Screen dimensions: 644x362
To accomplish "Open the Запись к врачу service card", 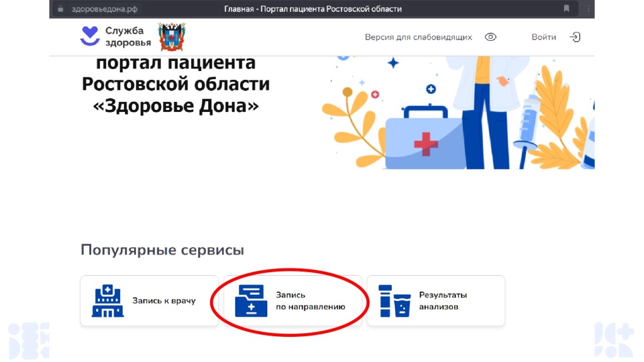I will pos(150,301).
